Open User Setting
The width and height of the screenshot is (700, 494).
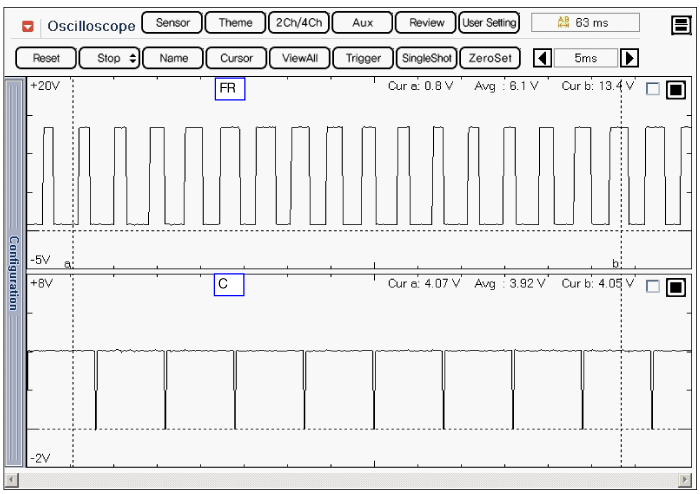pyautogui.click(x=489, y=22)
